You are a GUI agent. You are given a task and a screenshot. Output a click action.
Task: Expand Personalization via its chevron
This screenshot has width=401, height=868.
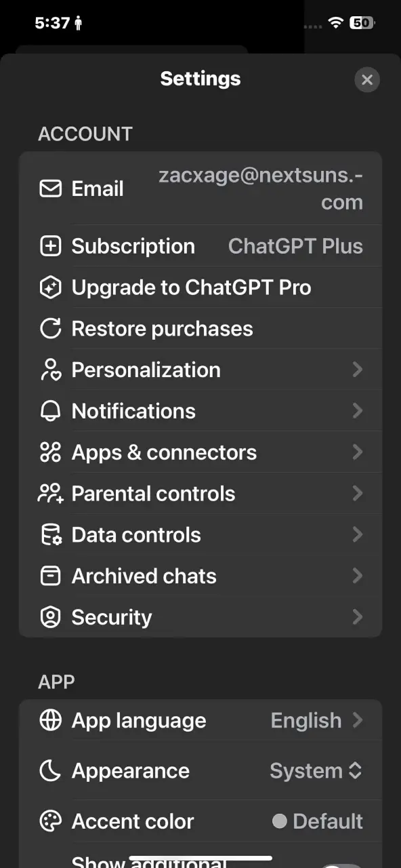[x=358, y=370]
